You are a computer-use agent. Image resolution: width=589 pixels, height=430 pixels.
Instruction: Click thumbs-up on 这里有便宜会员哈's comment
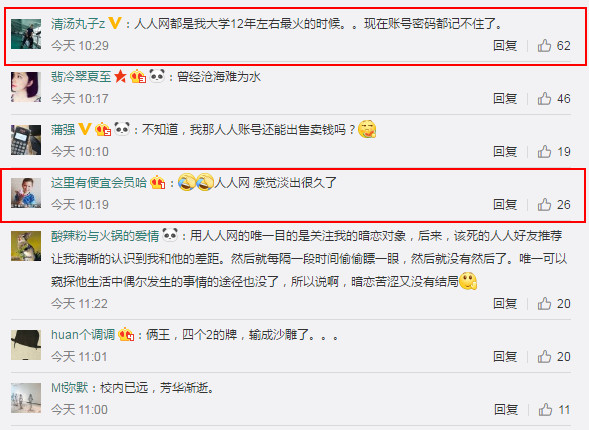coord(544,205)
